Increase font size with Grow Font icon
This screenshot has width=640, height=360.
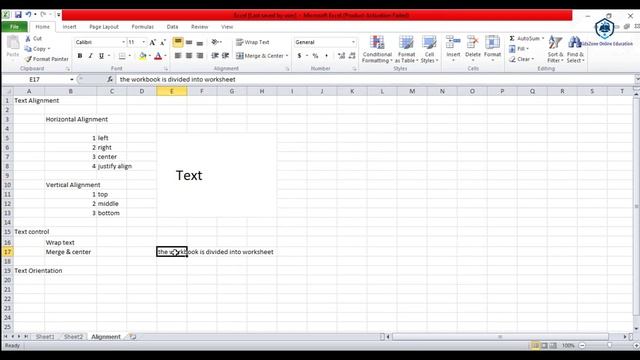pos(152,42)
